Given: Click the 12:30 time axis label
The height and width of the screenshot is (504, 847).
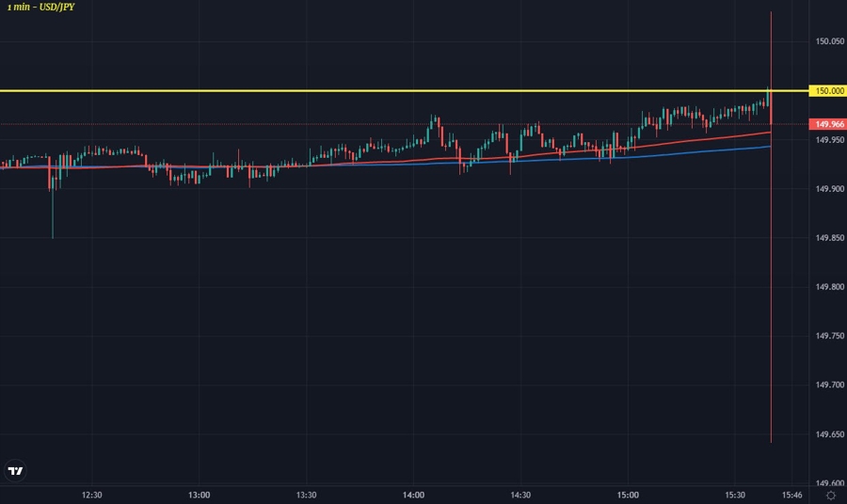Looking at the screenshot, I should (x=92, y=495).
